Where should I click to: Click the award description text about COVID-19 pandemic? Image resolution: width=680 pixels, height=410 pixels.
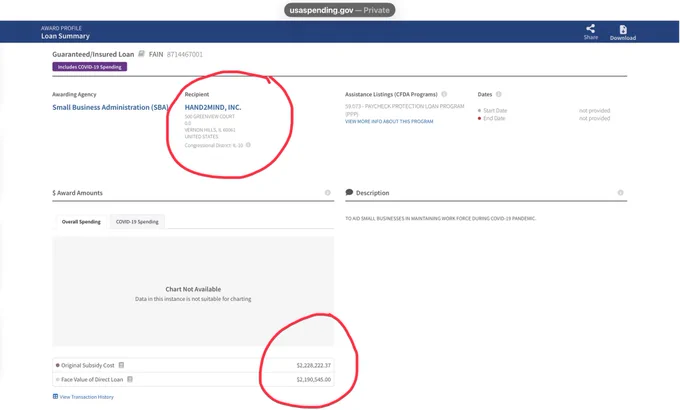pos(441,219)
